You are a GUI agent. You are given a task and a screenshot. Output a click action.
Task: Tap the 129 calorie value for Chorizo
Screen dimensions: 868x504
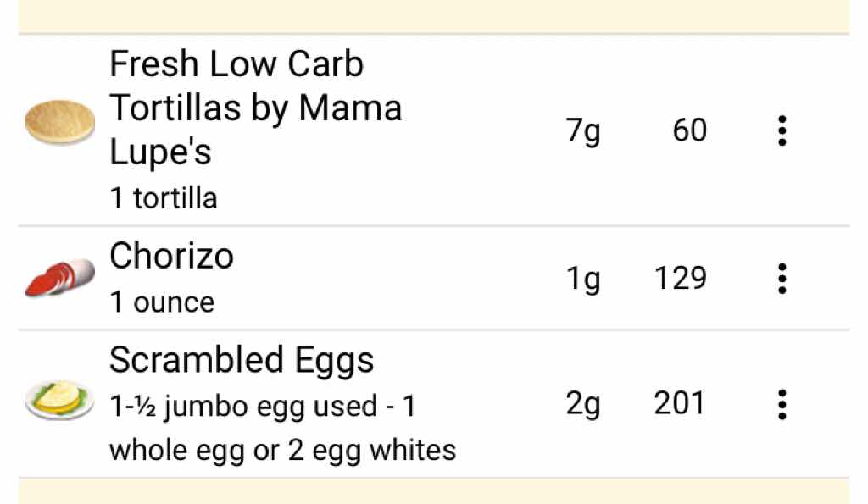(680, 278)
